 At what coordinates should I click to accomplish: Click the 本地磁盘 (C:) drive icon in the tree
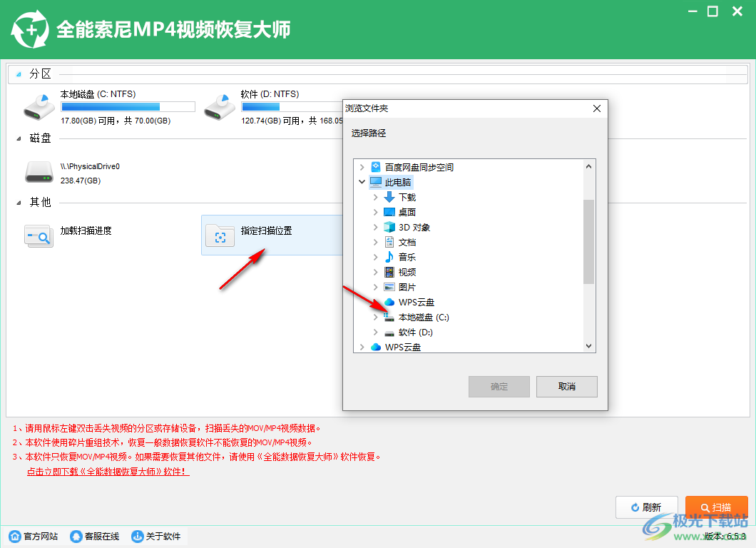[x=389, y=317]
